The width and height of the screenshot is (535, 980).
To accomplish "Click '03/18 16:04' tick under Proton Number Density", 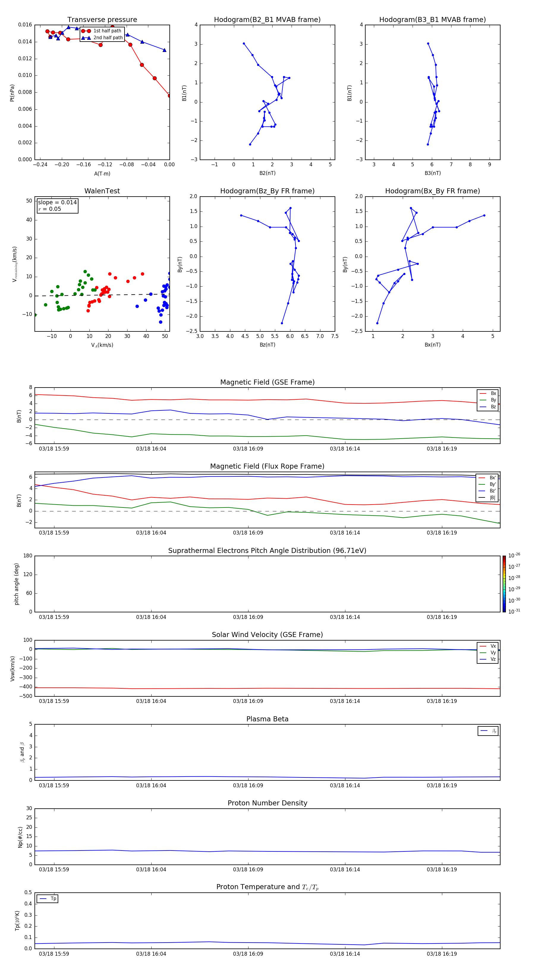I will (x=151, y=870).
